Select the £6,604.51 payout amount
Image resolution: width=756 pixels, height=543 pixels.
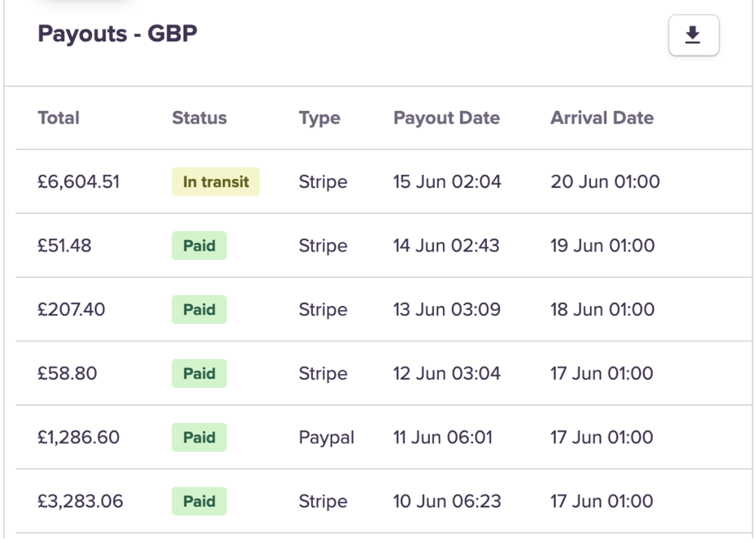tap(79, 182)
